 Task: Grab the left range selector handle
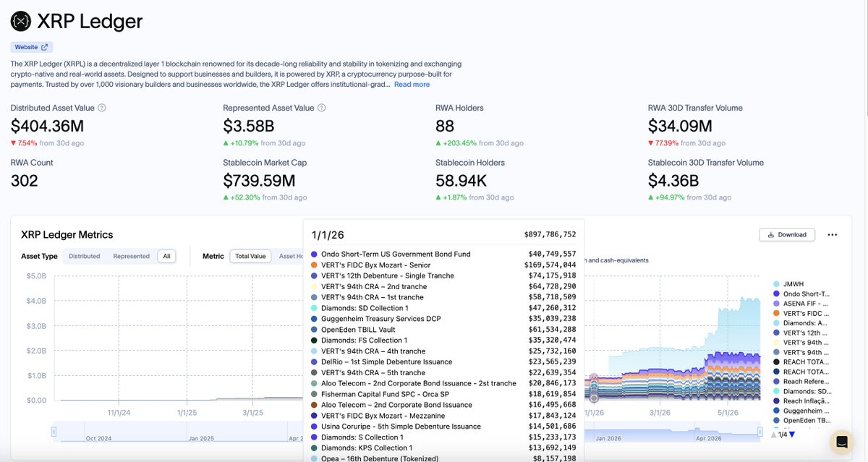tap(54, 432)
